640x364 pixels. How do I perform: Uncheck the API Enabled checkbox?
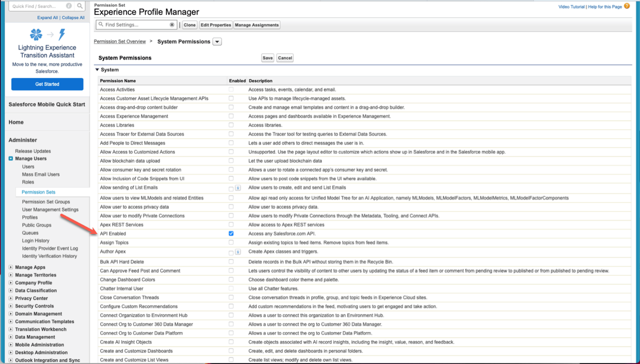[231, 233]
